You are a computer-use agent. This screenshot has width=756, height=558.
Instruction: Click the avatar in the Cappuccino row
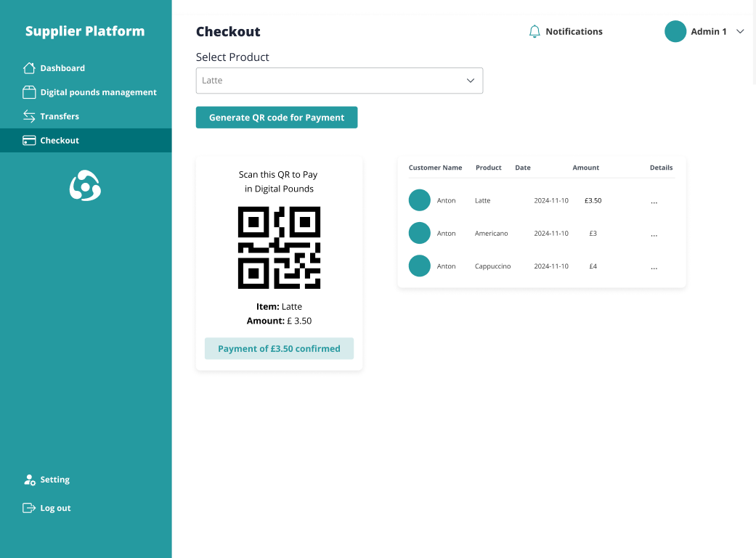click(x=420, y=266)
